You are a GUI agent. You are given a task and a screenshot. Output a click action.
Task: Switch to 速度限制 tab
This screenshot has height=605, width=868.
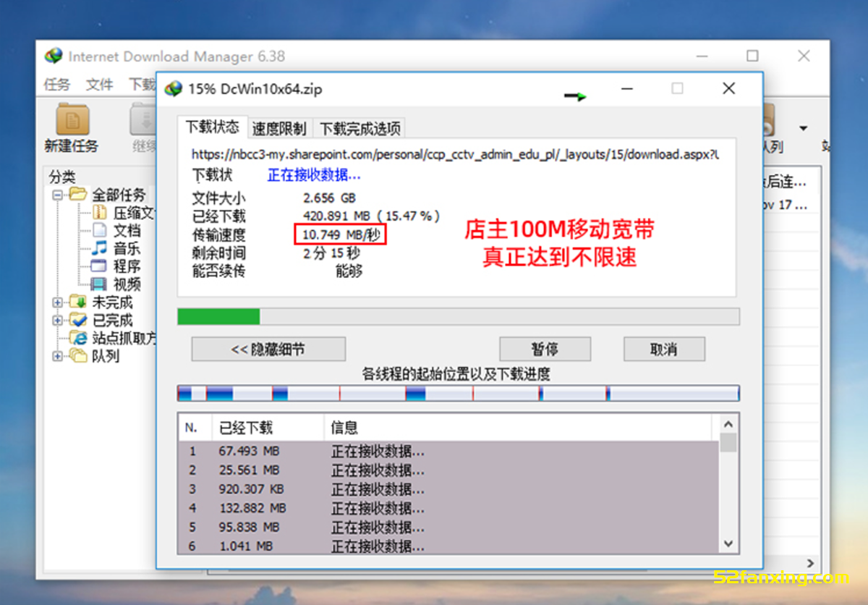pos(279,129)
